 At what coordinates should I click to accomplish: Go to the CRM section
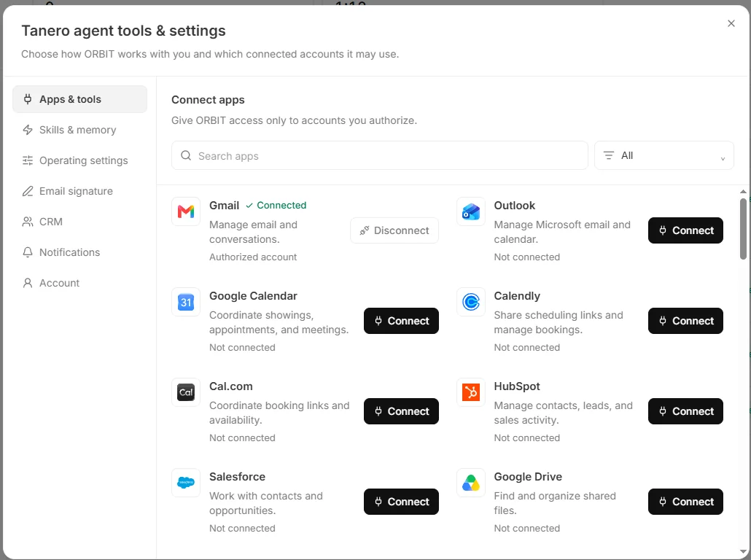coord(79,222)
